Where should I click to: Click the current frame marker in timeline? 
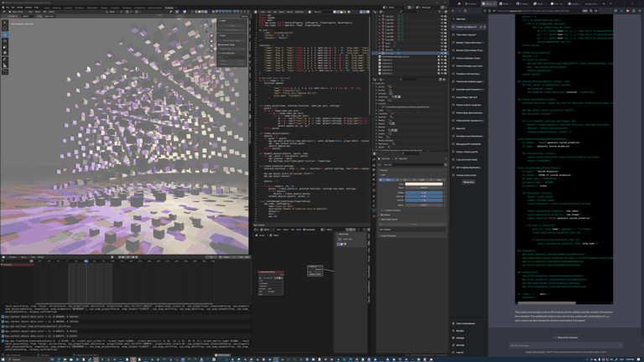[86, 261]
